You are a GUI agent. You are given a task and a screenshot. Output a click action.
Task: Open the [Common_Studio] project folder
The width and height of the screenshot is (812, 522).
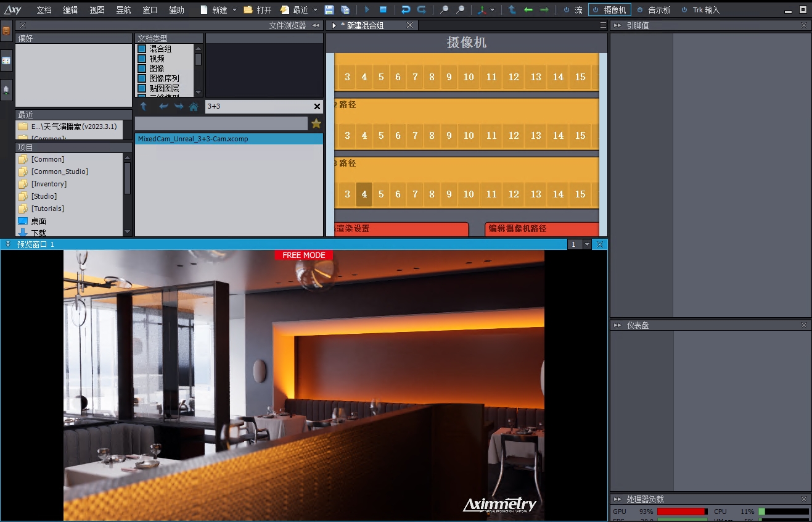(60, 172)
